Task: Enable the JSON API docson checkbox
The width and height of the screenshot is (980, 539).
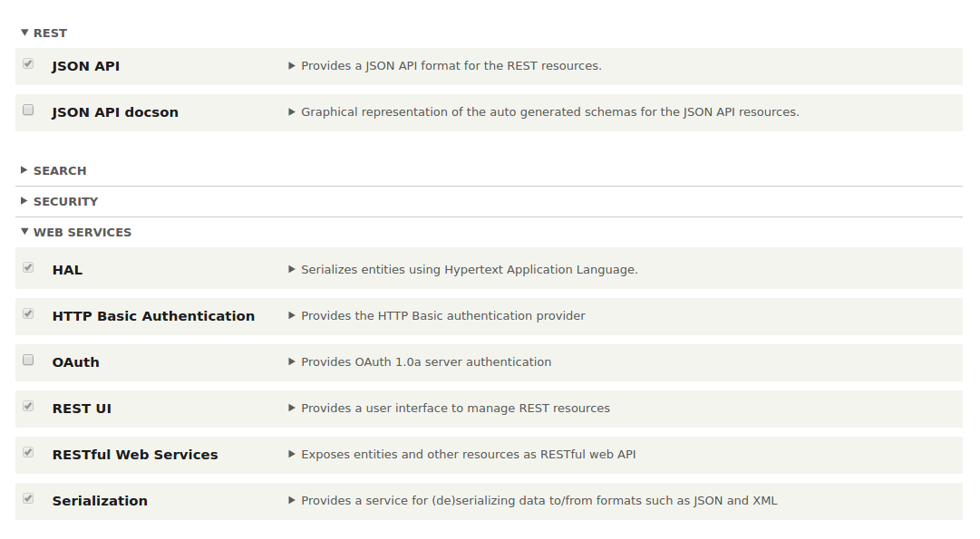Action: click(28, 110)
